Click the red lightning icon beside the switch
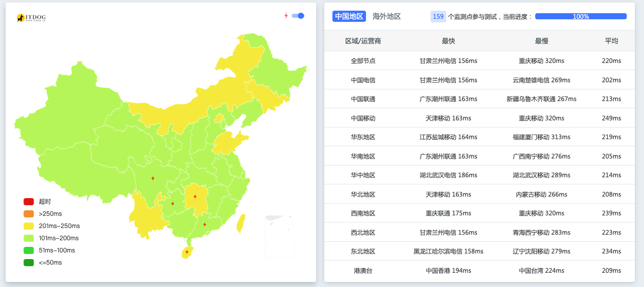 (x=286, y=16)
